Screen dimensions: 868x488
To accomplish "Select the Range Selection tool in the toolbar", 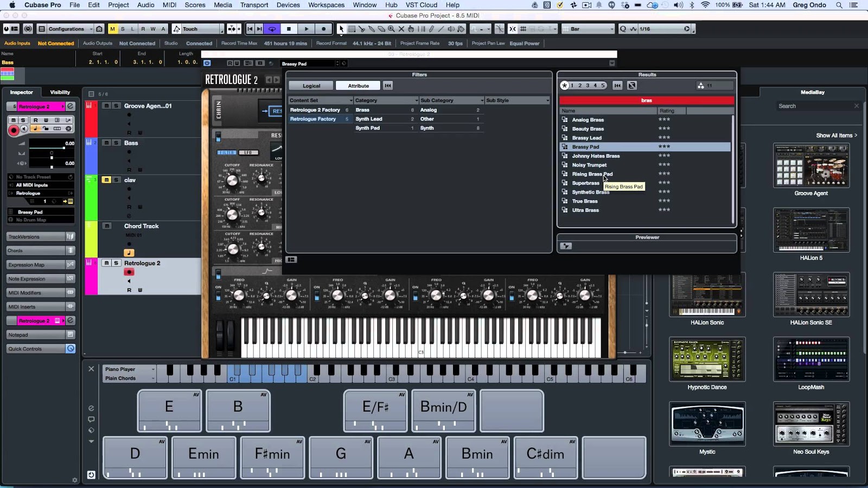I will click(352, 29).
